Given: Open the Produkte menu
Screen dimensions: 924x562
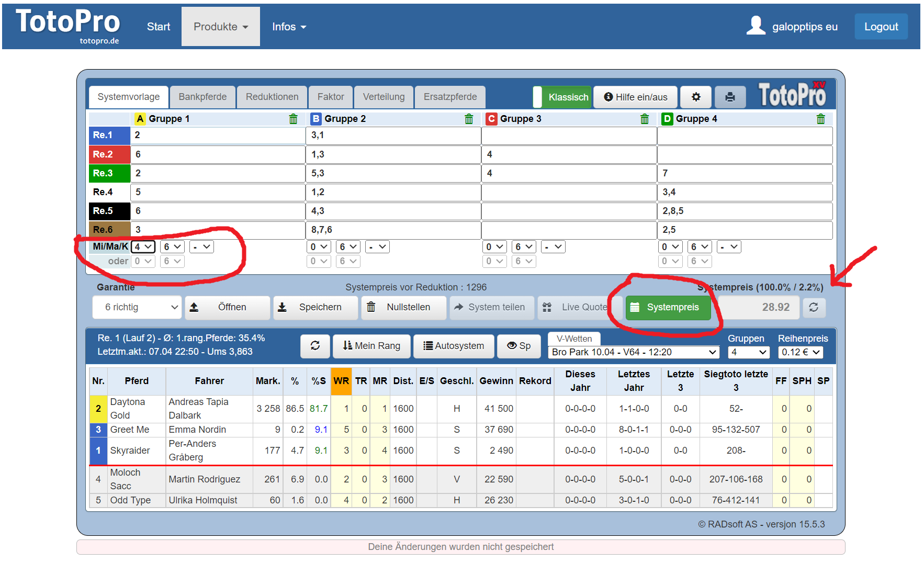Looking at the screenshot, I should point(221,27).
